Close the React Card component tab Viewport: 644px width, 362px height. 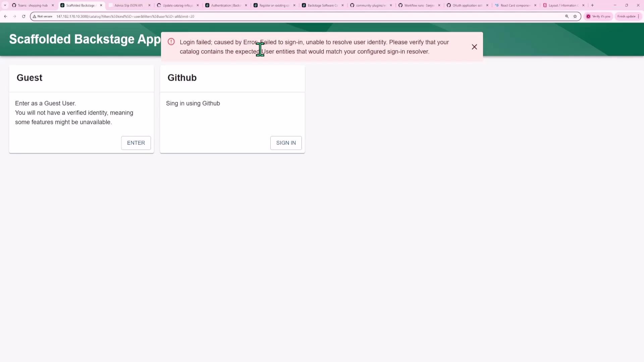point(535,5)
